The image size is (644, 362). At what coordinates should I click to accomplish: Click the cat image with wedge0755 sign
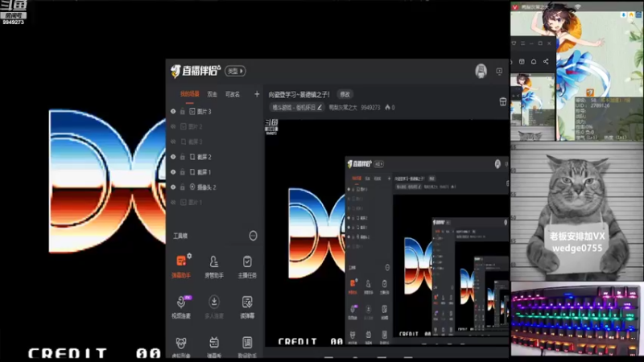(577, 212)
